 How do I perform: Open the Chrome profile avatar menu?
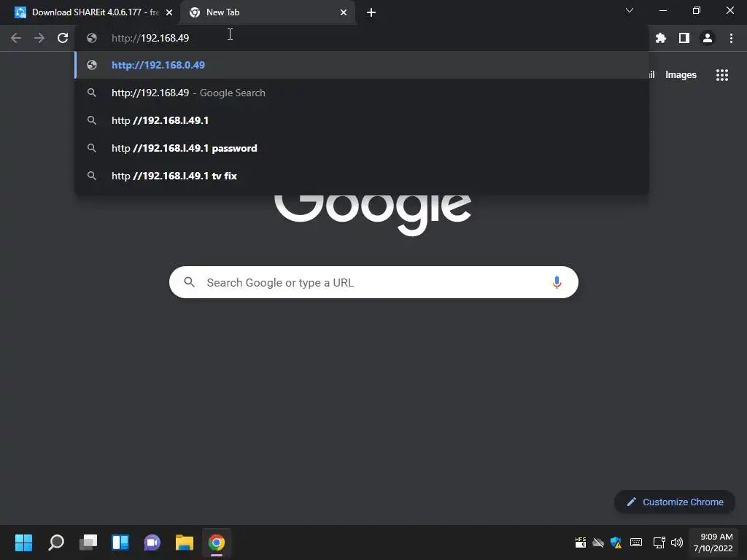(x=708, y=38)
